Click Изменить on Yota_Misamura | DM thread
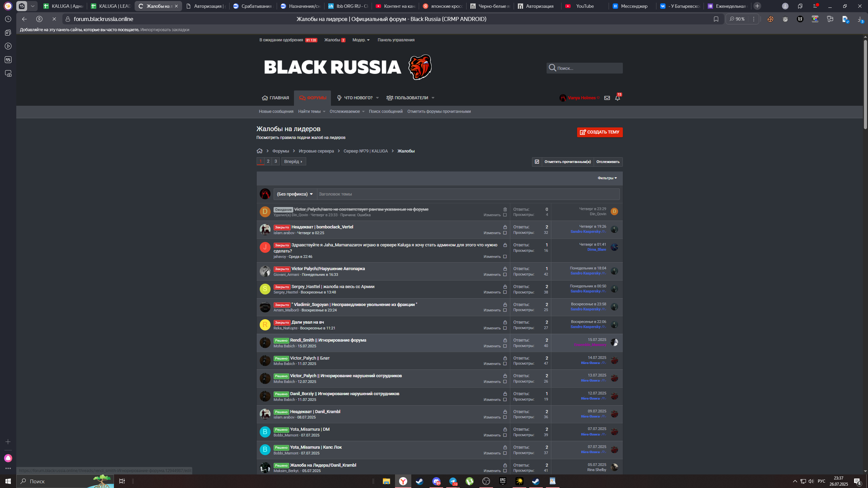868x488 pixels. click(x=492, y=435)
